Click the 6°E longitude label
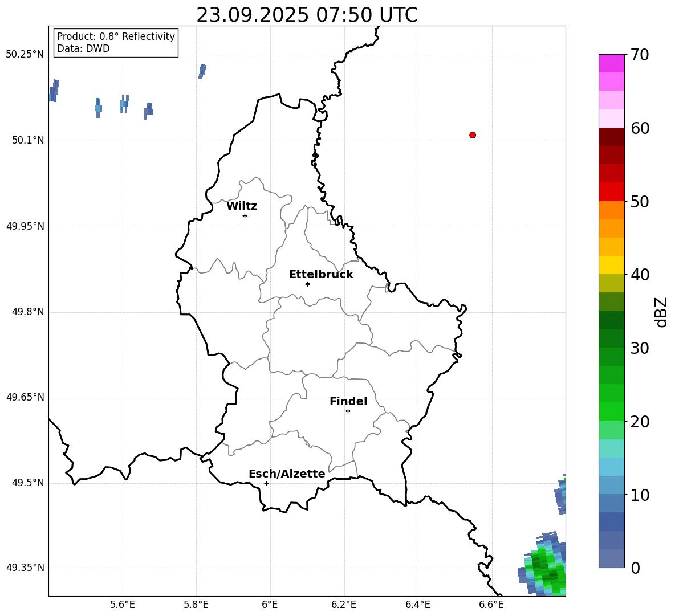Screen dimensions: 675x616 tap(270, 605)
